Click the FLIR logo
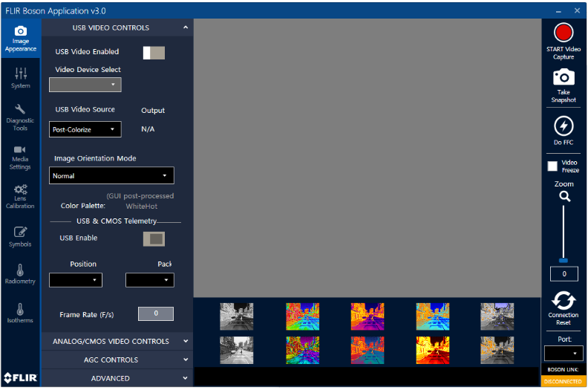The height and width of the screenshot is (390, 588). 20,377
